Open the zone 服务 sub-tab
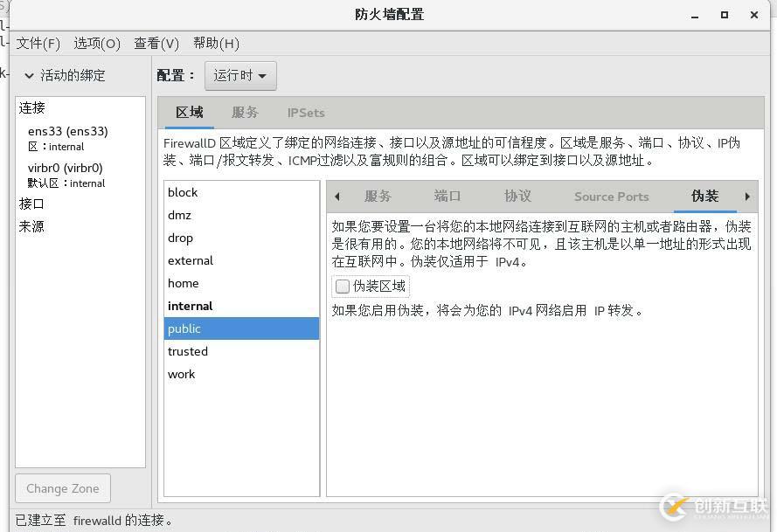Screen dimensions: 777x532 pos(378,197)
